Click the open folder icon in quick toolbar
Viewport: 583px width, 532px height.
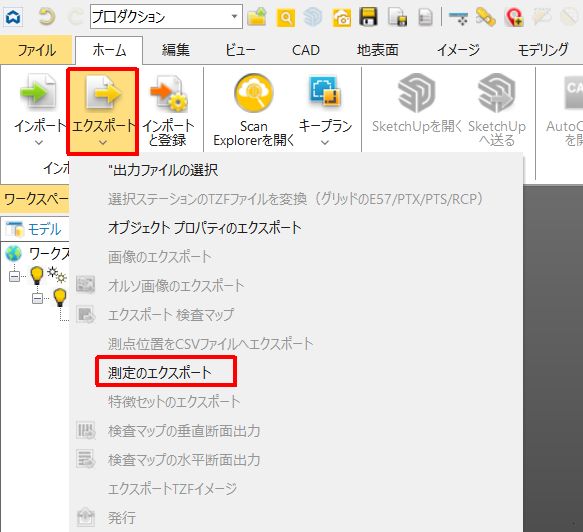[257, 17]
